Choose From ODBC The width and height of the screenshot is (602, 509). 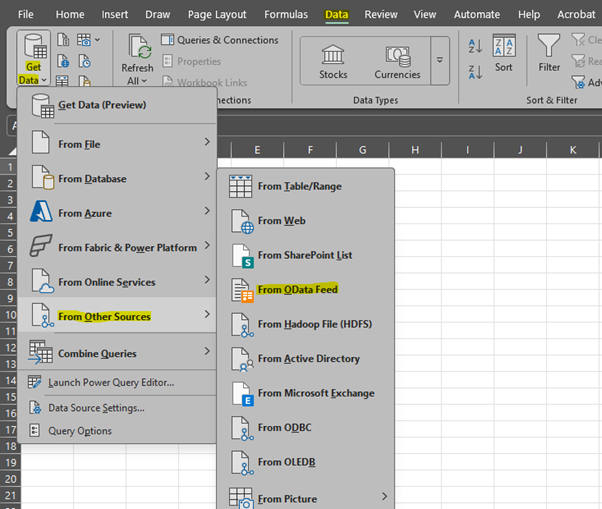[x=306, y=428]
